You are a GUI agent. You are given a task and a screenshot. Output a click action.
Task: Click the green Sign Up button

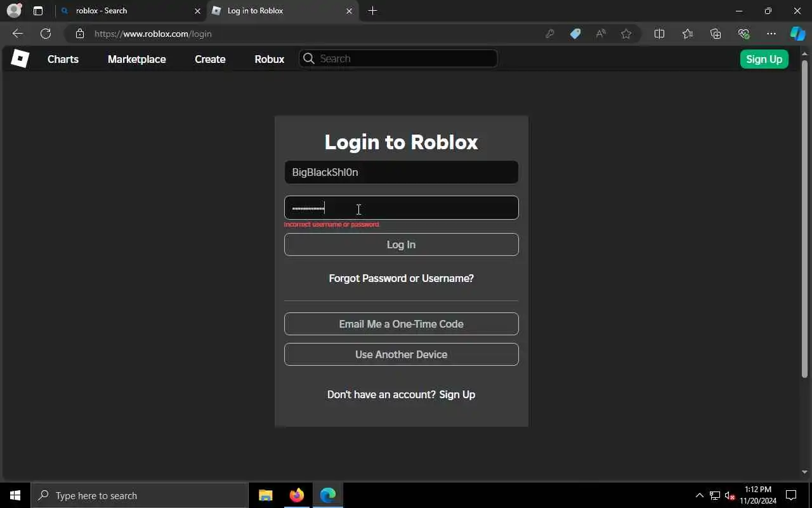tap(764, 59)
